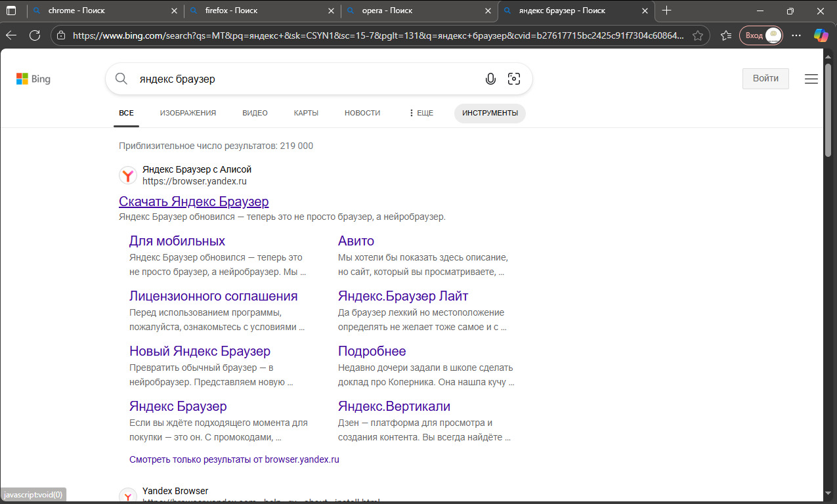Open visual search camera icon
837x504 pixels.
514,79
